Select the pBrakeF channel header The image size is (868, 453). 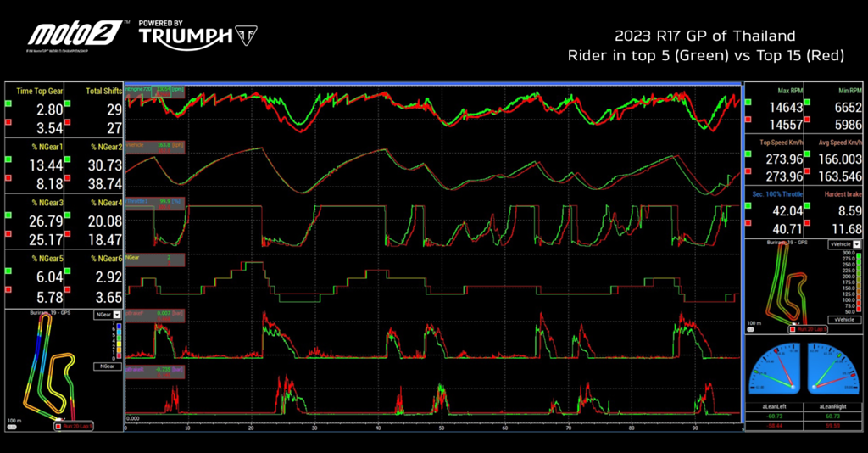[155, 316]
